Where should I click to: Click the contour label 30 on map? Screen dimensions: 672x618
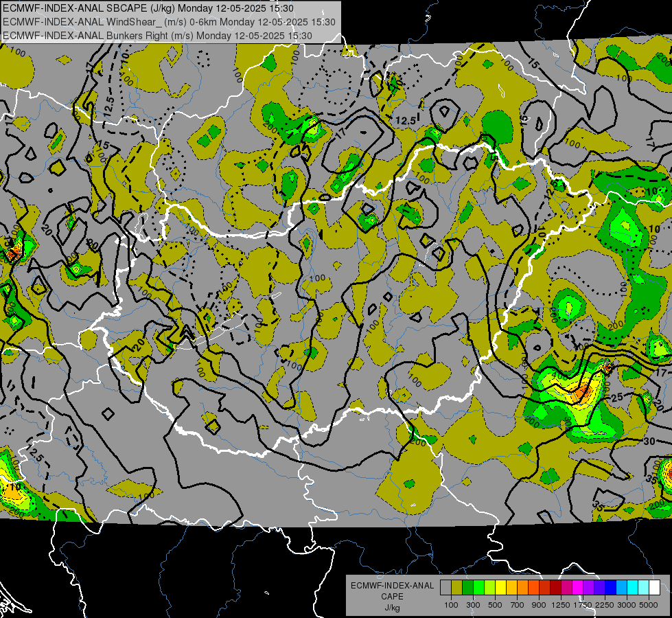pos(649,441)
